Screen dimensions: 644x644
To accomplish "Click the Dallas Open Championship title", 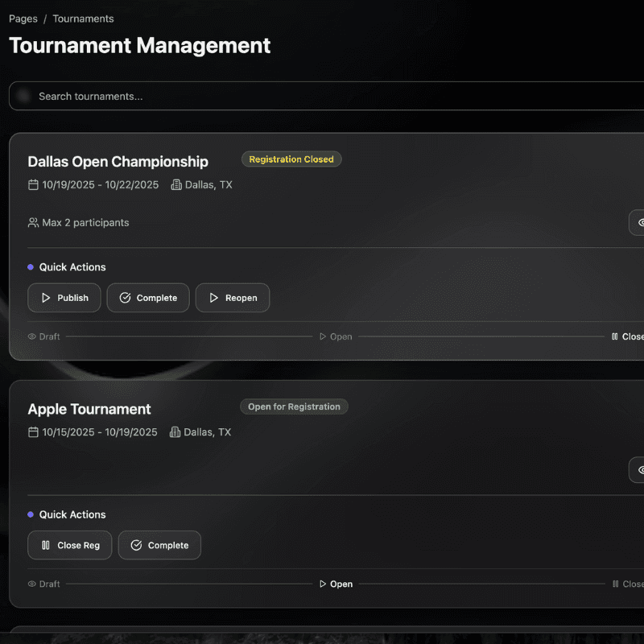I will (x=118, y=162).
